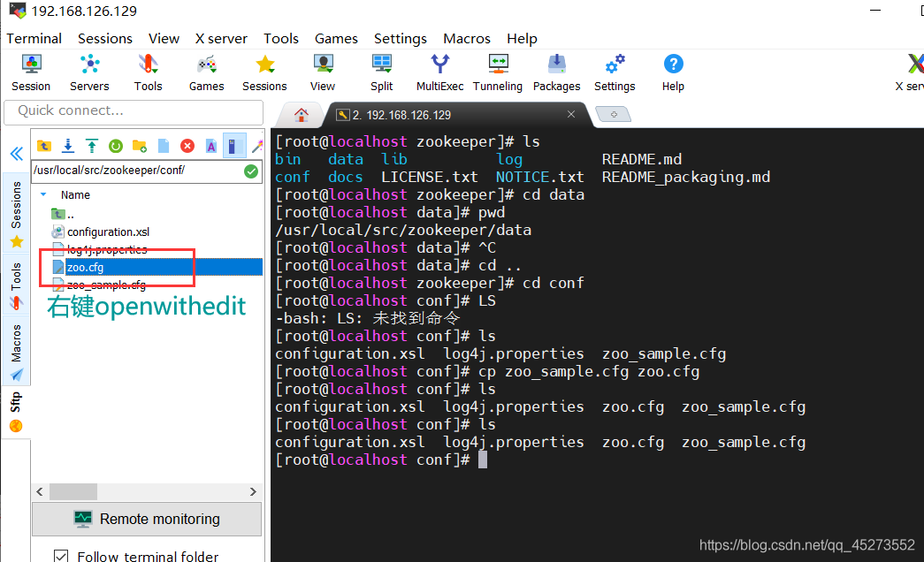This screenshot has width=924, height=562.
Task: Collapse the Name column tree arrow
Action: pos(43,194)
